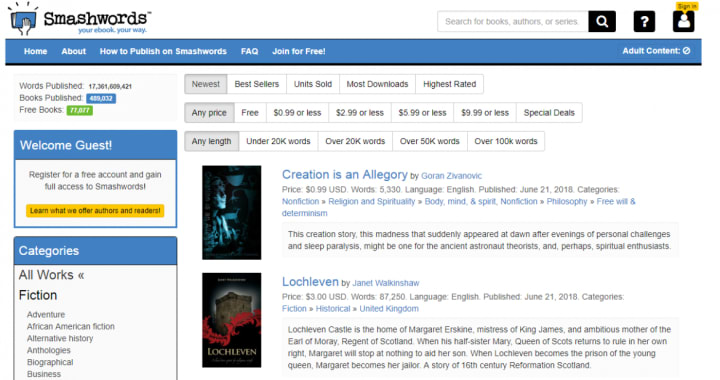Click first Nonfiction link under Creation
Image resolution: width=720 pixels, height=380 pixels.
[x=300, y=201]
